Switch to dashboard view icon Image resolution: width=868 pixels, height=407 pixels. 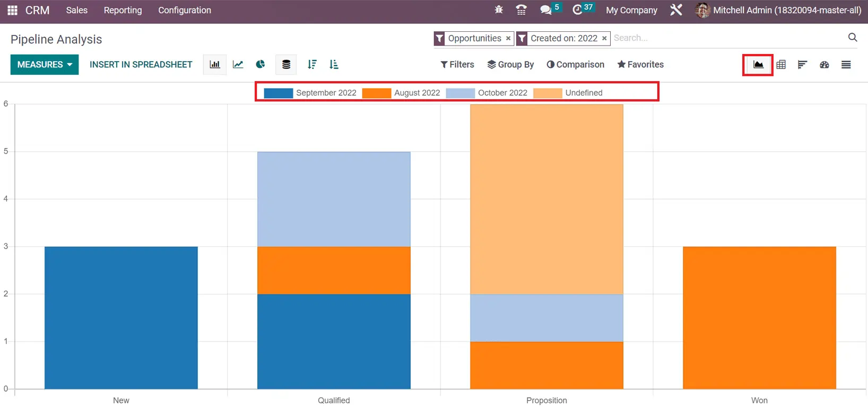[x=824, y=65]
